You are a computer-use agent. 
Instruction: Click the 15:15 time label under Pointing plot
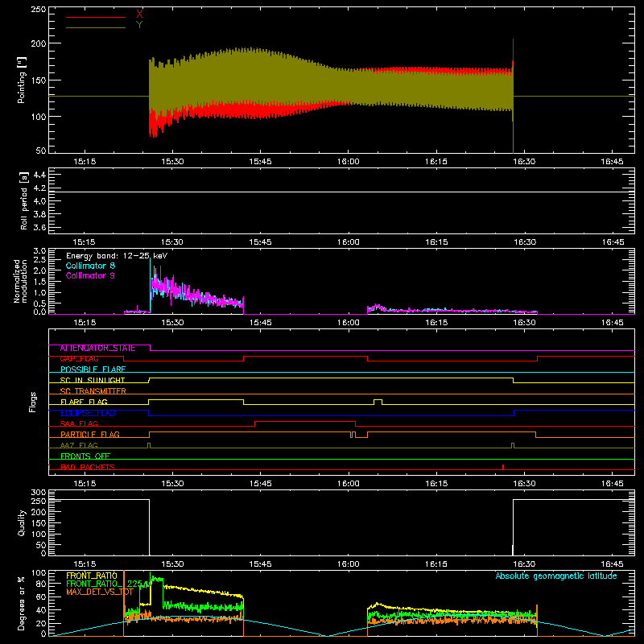[85, 162]
